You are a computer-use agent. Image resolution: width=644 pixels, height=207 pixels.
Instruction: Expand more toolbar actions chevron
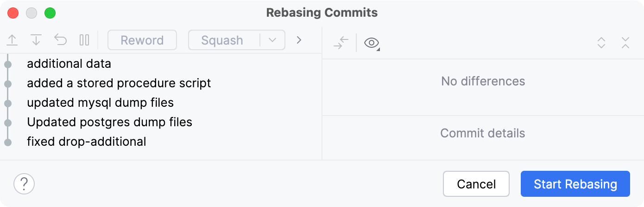click(299, 40)
